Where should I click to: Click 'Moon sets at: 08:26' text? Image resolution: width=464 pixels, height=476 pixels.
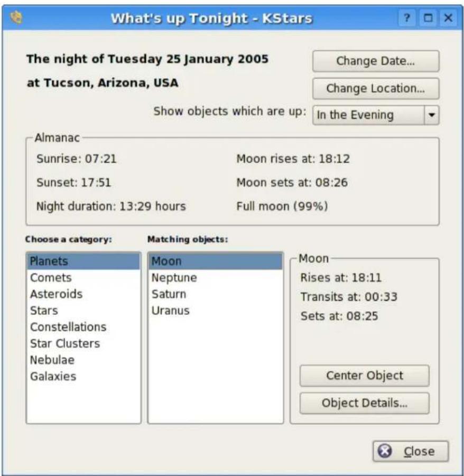point(292,182)
